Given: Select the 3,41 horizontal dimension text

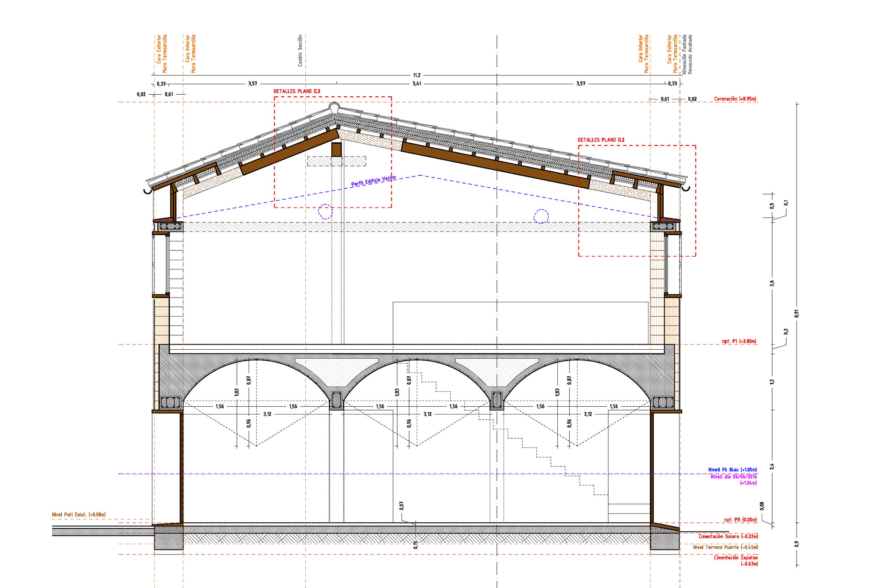Looking at the screenshot, I should [x=417, y=84].
